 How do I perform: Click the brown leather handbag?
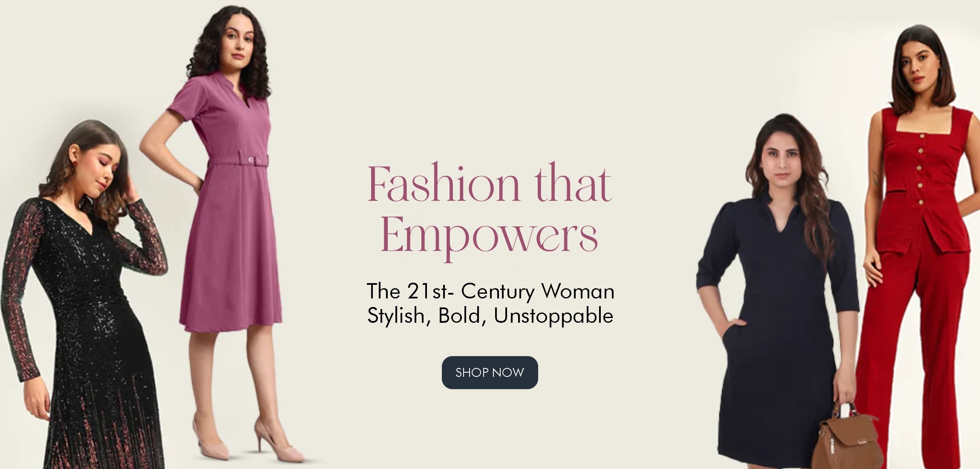point(846,439)
